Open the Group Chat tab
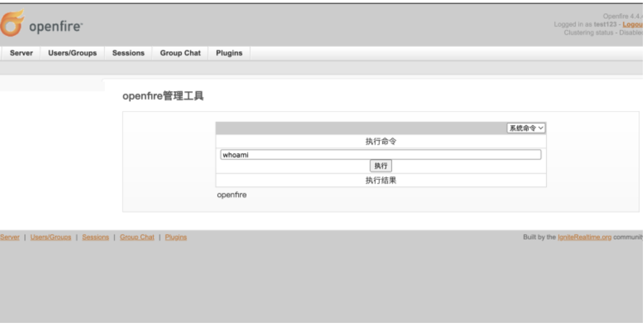Viewport: 644px width, 329px height. (x=180, y=53)
